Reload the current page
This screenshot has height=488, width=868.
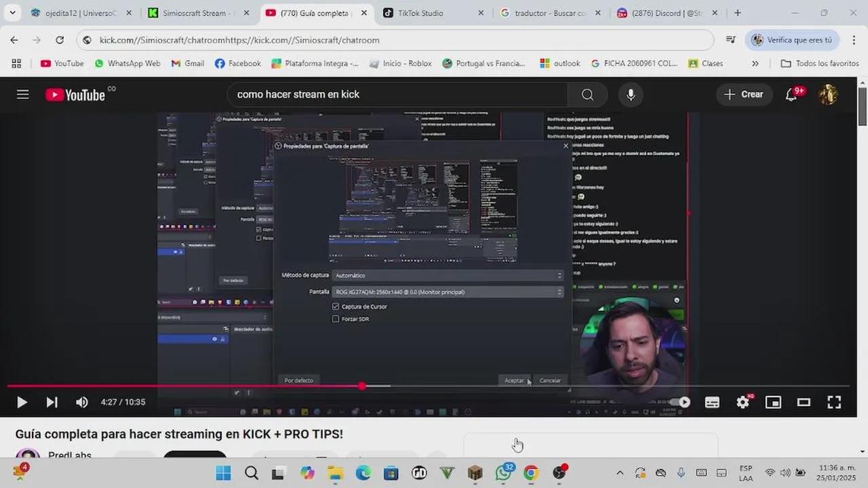click(x=60, y=40)
